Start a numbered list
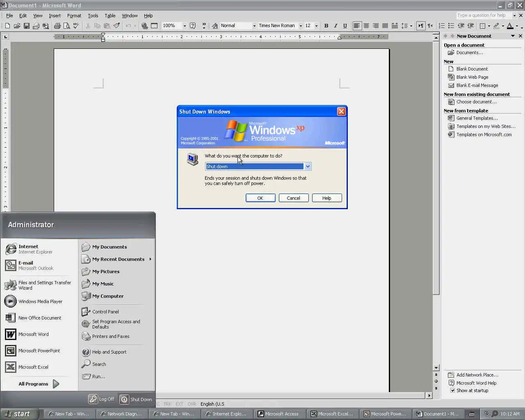Viewport: 525px width, 420px height. click(442, 25)
